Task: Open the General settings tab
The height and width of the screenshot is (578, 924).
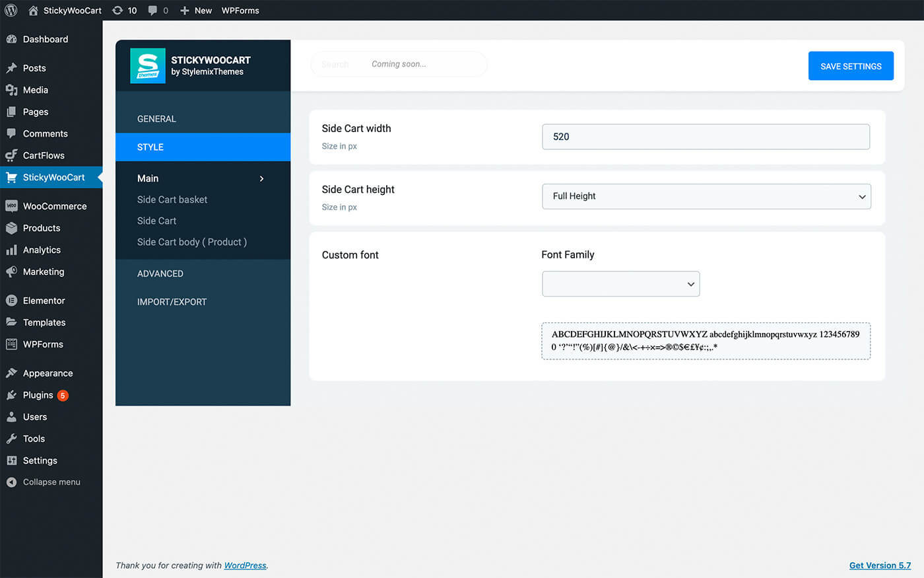Action: tap(203, 119)
